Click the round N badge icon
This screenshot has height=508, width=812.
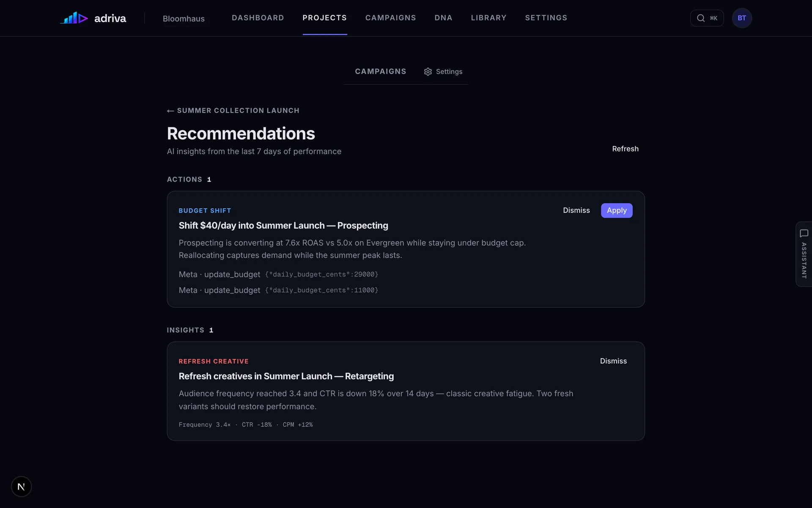(x=21, y=487)
